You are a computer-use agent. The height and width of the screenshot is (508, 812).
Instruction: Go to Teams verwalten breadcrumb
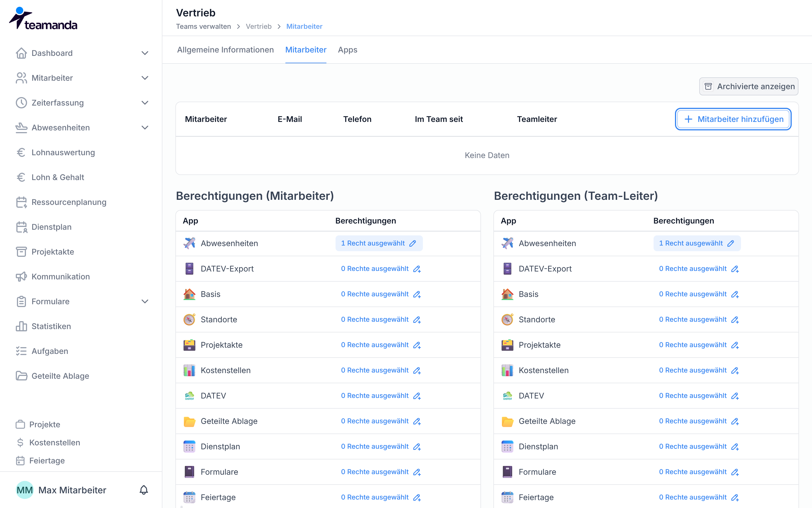coord(203,27)
